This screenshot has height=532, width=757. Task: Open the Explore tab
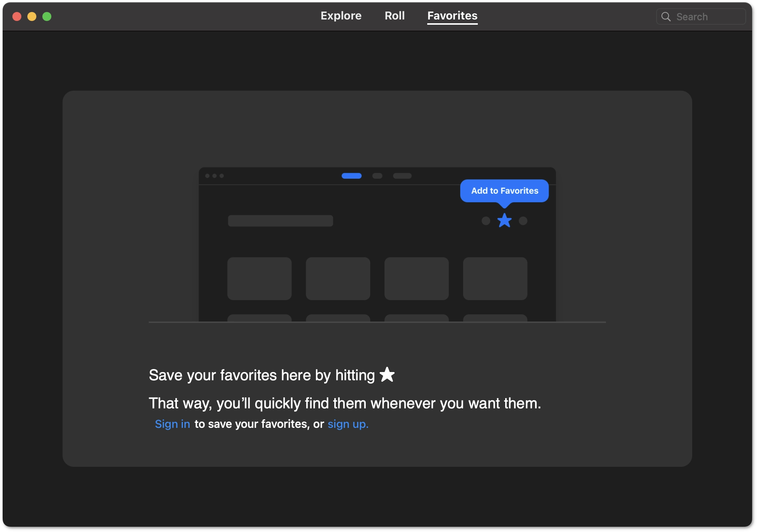[x=341, y=16]
